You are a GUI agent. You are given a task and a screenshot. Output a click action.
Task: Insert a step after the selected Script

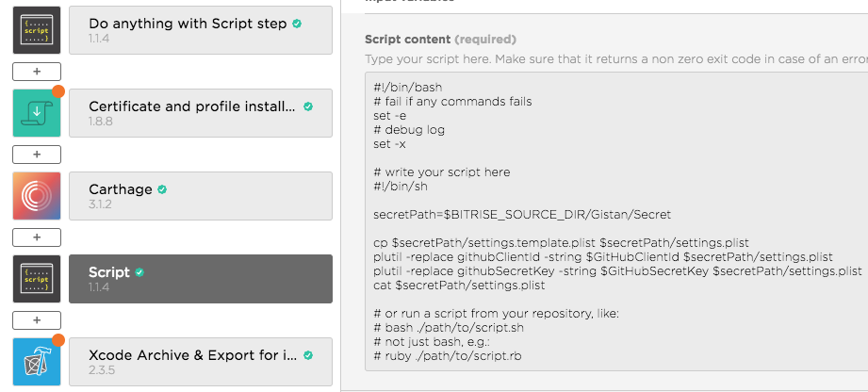[37, 319]
